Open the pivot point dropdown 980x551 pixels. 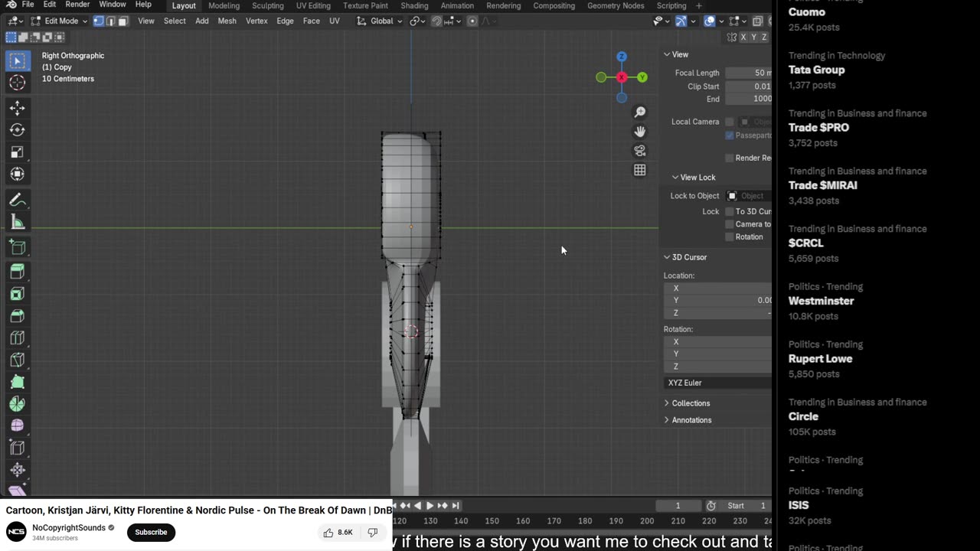click(417, 21)
